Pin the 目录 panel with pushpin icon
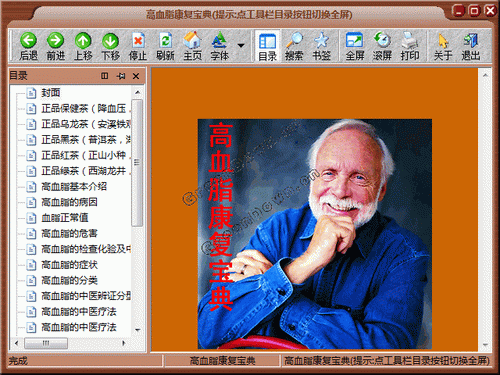The width and height of the screenshot is (500, 375). [x=121, y=76]
